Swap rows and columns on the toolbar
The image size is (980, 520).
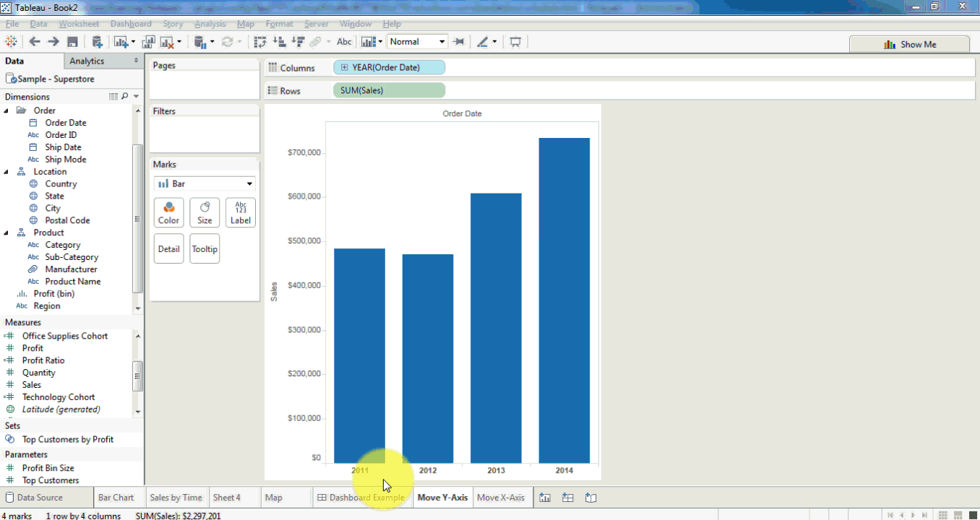click(259, 41)
